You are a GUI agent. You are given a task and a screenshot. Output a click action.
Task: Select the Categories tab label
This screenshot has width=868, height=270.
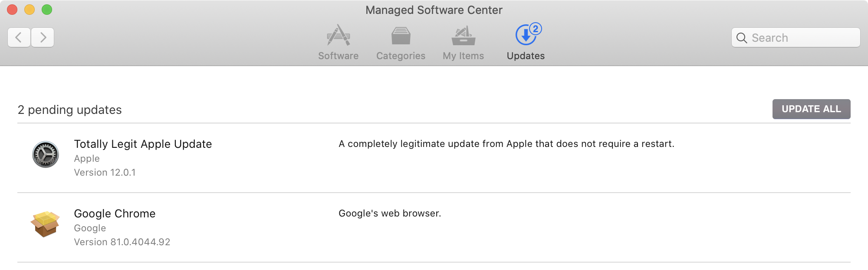[401, 56]
